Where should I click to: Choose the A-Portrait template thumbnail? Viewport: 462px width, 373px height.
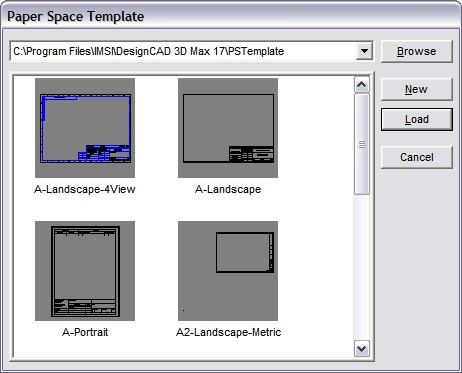(x=85, y=271)
